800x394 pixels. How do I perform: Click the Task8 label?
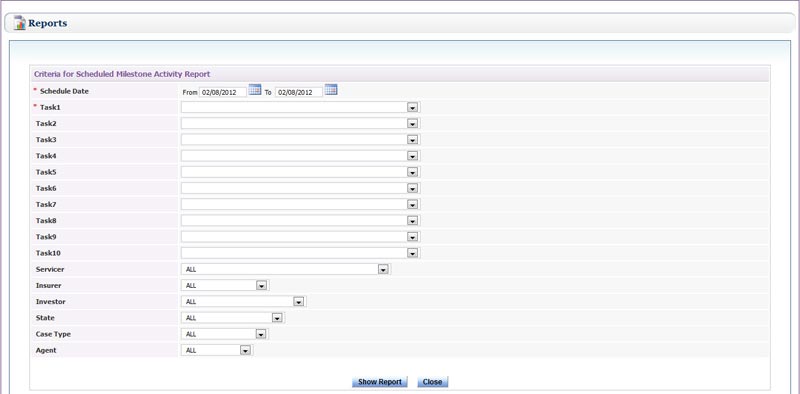pyautogui.click(x=46, y=221)
